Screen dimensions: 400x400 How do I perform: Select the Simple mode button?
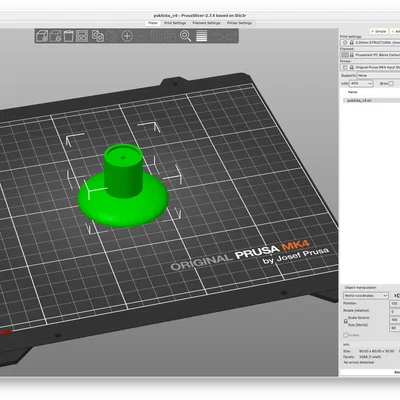379,31
